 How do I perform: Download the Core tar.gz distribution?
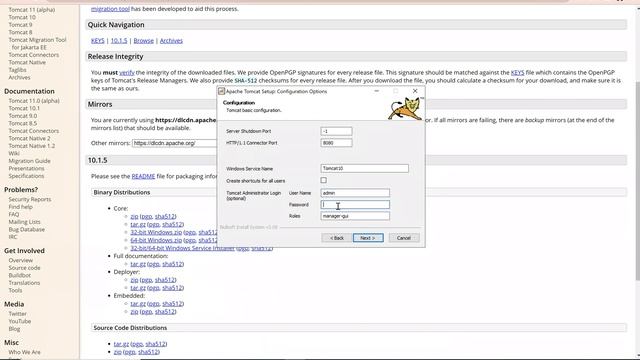(x=138, y=224)
